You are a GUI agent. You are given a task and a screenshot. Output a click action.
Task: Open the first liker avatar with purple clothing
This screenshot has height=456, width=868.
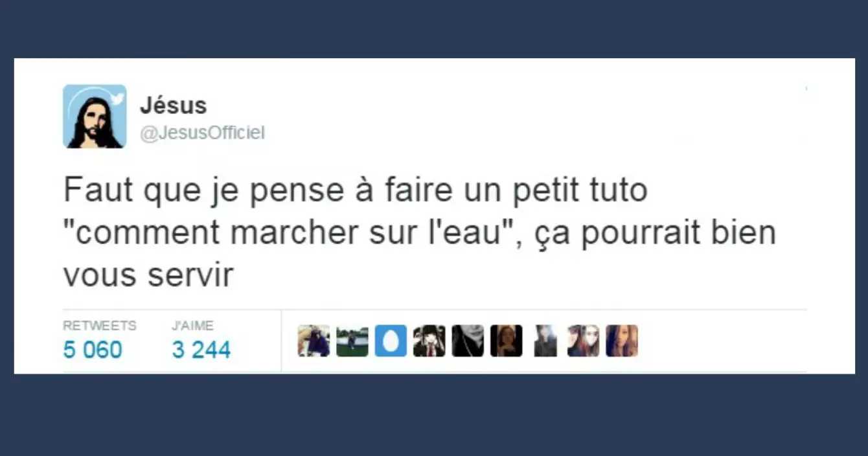coord(314,341)
